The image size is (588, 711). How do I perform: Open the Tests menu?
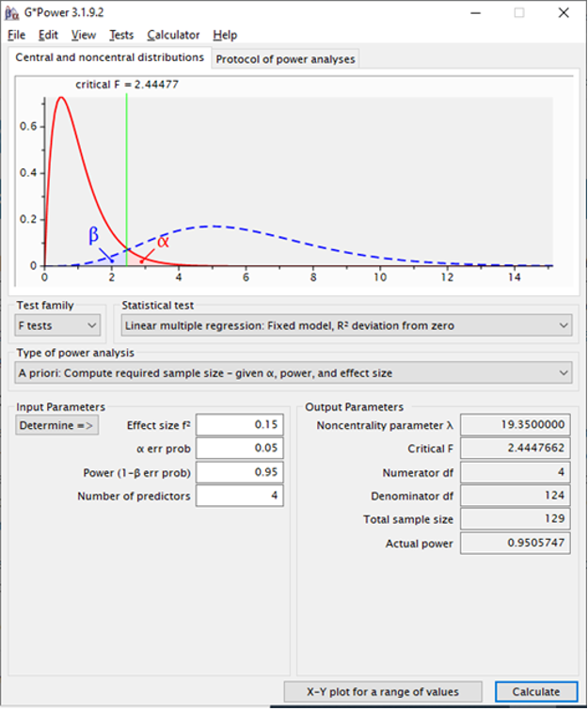click(121, 35)
